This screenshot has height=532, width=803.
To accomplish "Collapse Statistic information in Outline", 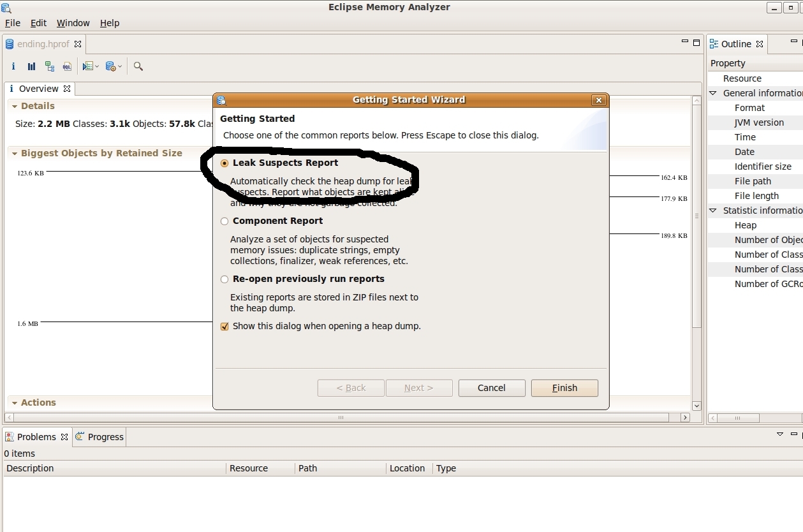I will click(714, 211).
